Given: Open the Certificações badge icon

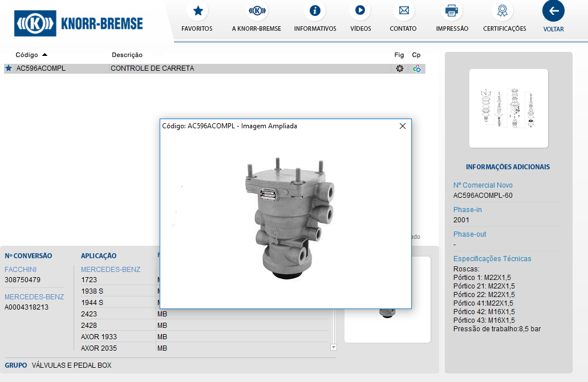Looking at the screenshot, I should click(504, 11).
